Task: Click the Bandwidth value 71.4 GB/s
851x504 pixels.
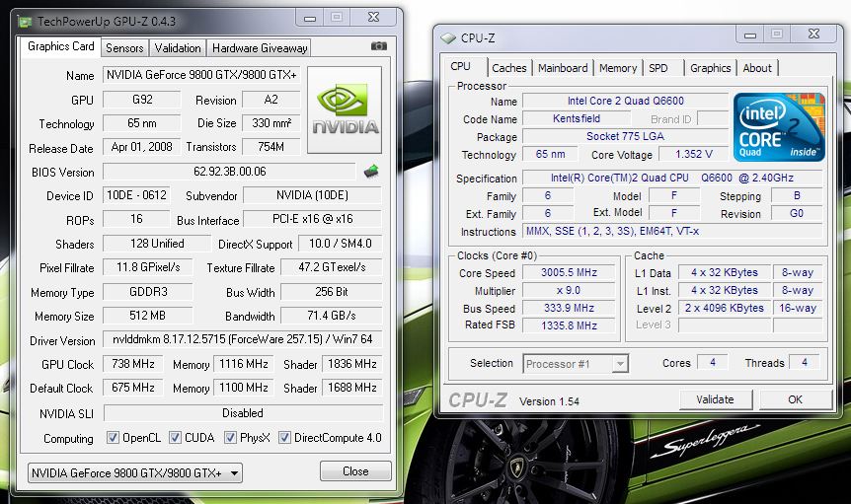Action: (x=332, y=316)
